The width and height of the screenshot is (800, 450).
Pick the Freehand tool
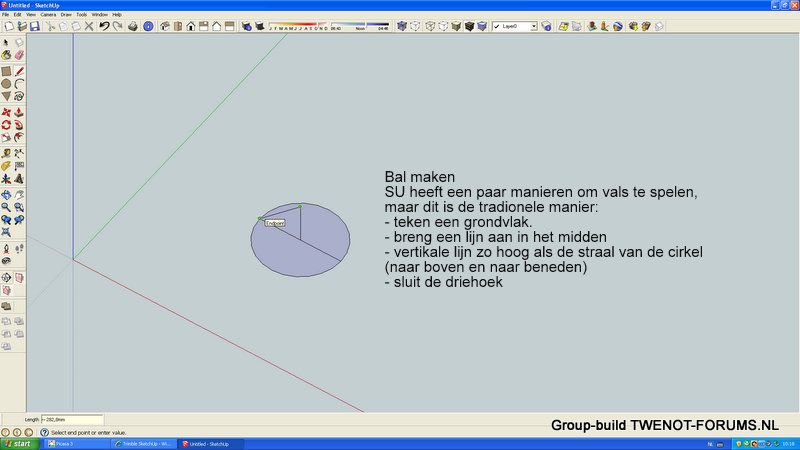19,96
